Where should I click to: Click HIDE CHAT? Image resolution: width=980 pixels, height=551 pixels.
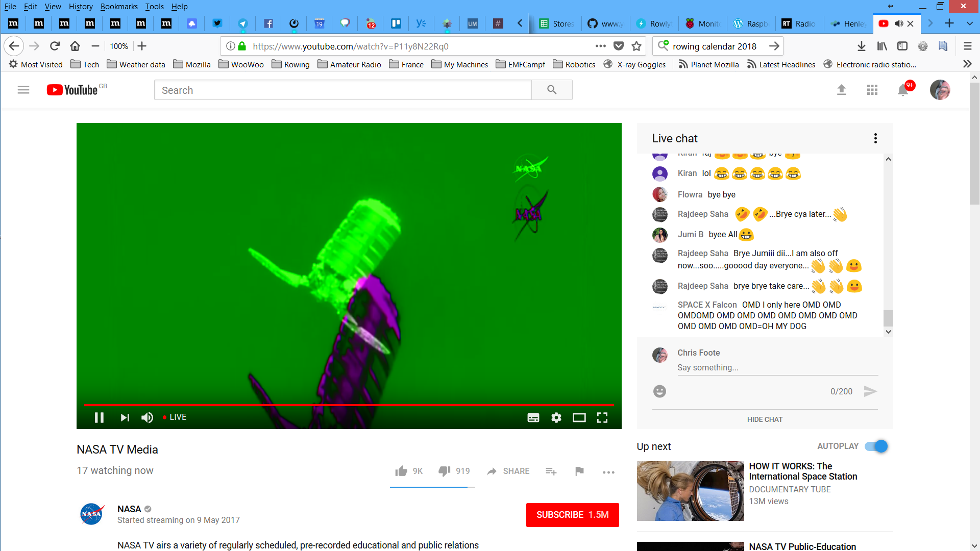pyautogui.click(x=765, y=419)
